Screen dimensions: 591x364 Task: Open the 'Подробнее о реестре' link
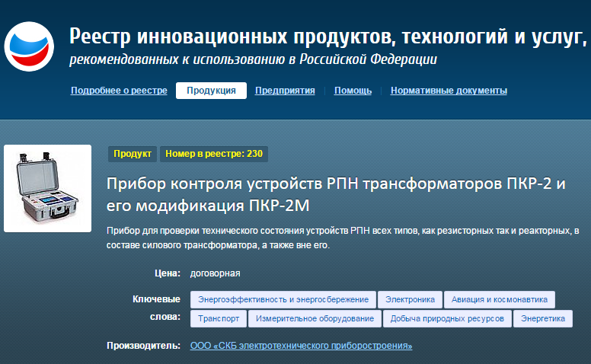click(119, 91)
